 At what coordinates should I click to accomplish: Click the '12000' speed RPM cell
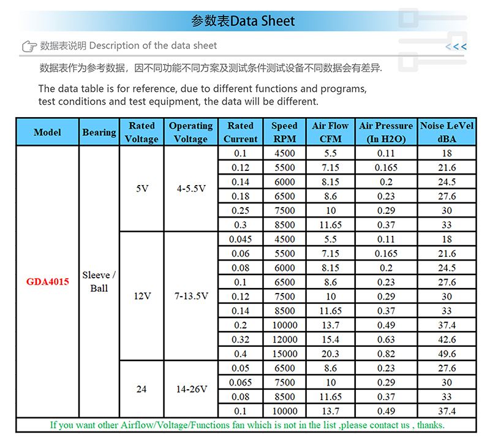(285, 340)
